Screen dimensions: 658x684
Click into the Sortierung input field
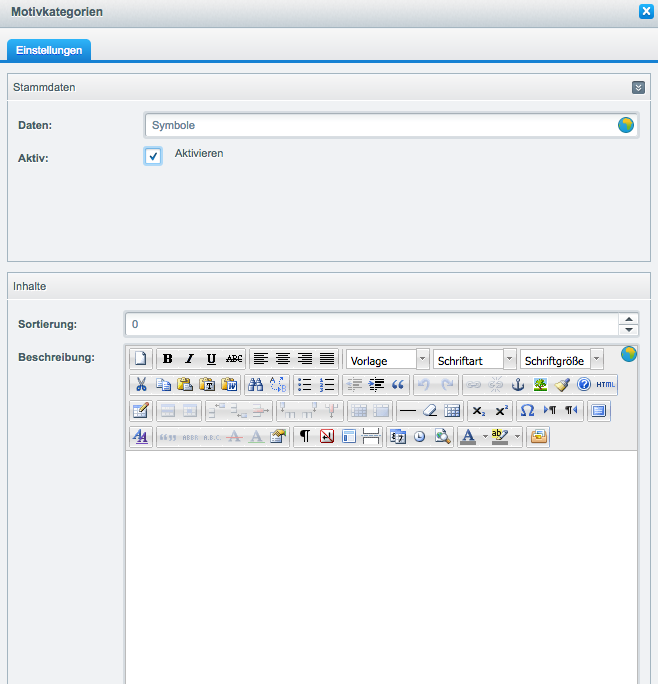coord(370,325)
